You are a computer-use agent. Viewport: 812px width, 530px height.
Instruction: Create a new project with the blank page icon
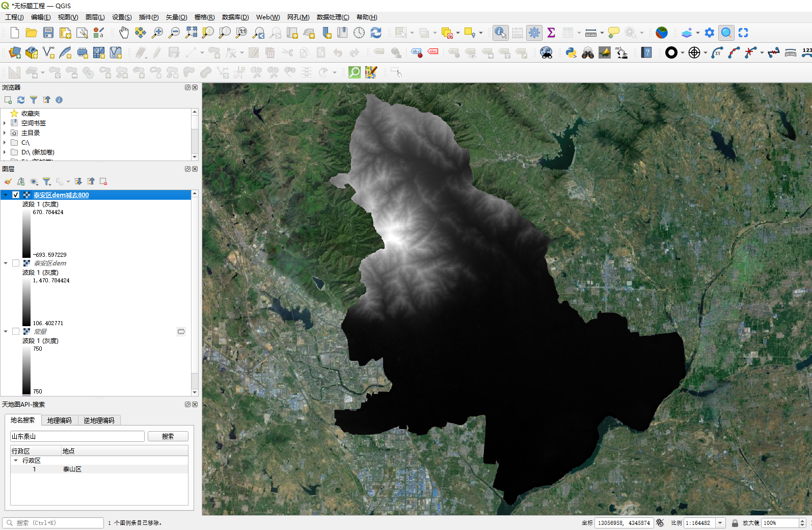pyautogui.click(x=15, y=33)
